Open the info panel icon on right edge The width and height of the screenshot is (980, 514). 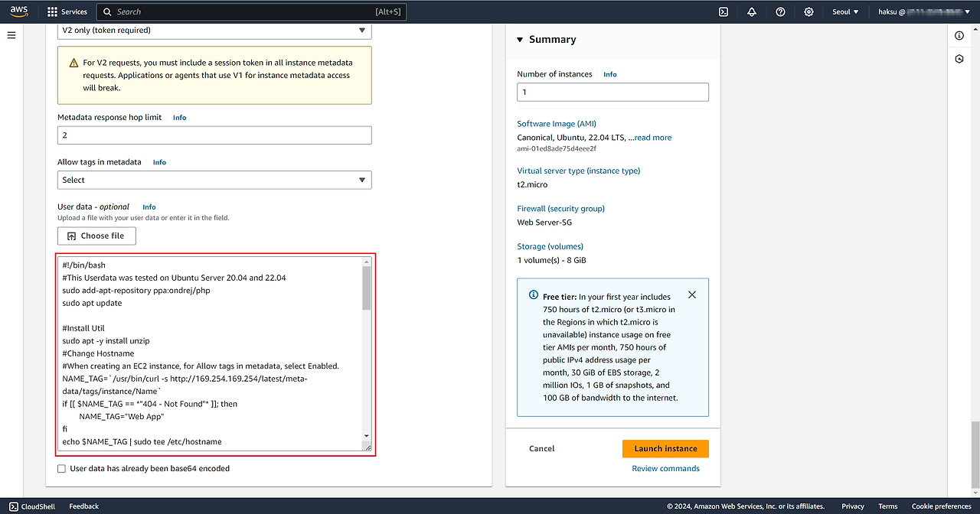point(959,36)
